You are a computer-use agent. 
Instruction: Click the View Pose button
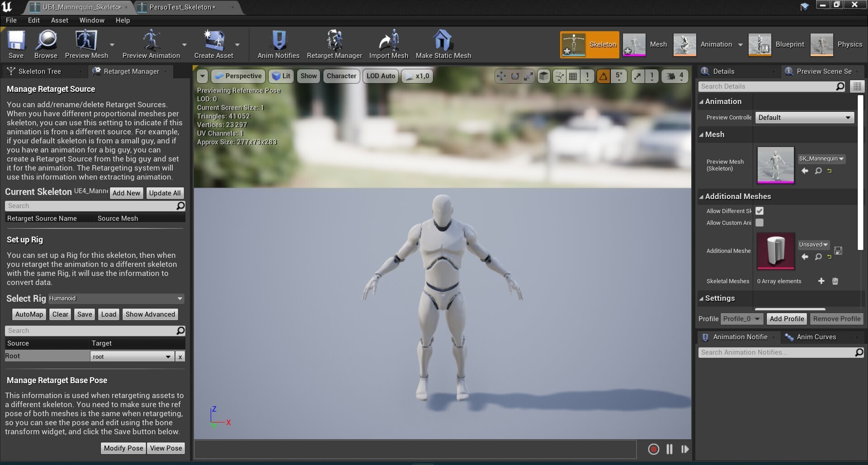(166, 448)
